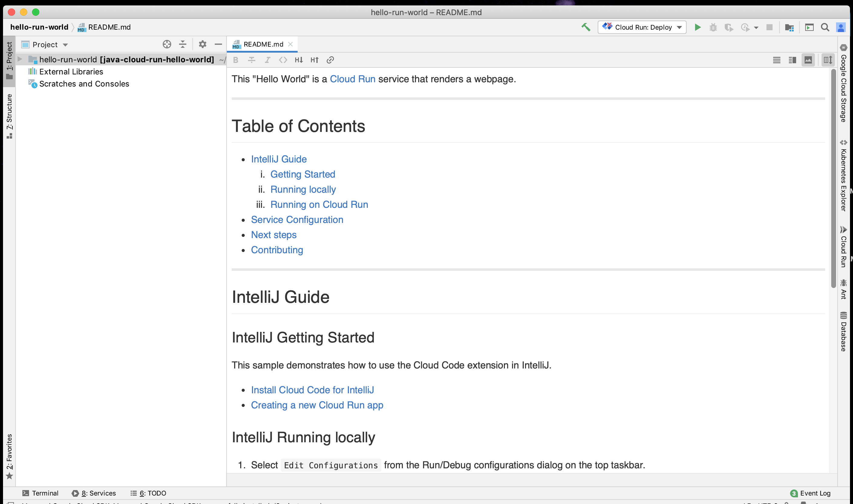
Task: Insert a link using the link icon
Action: [x=330, y=60]
